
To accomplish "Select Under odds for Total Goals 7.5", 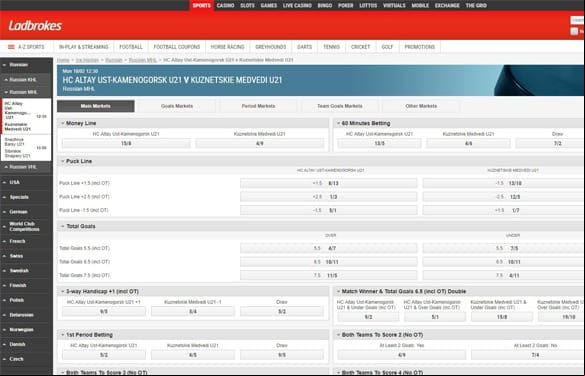I will pyautogui.click(x=504, y=275).
